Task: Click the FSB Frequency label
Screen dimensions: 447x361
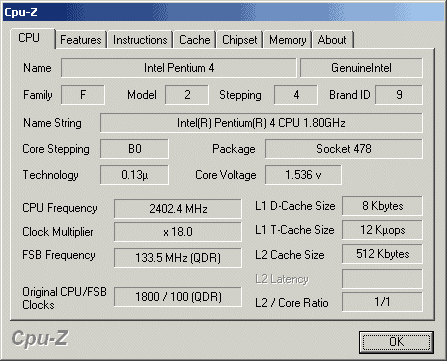Action: (59, 255)
